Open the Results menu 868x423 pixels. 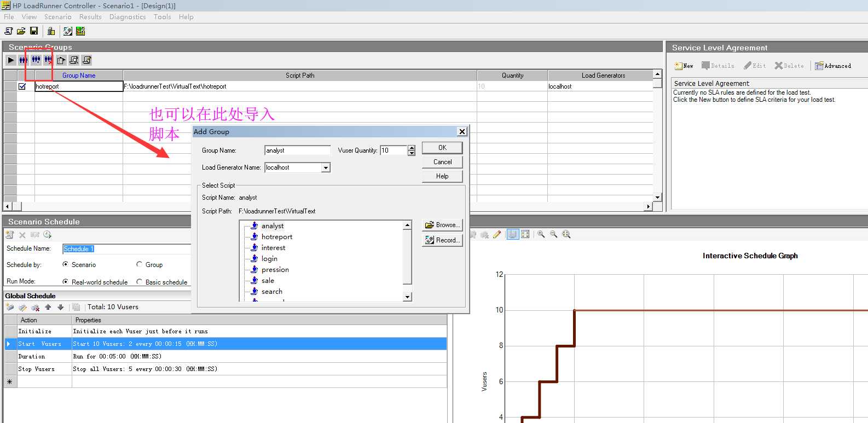[90, 17]
